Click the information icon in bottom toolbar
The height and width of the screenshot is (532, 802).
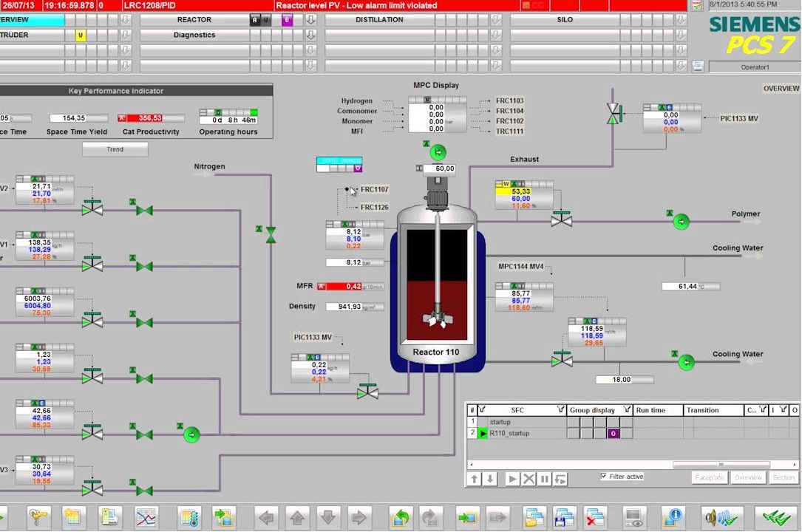(671, 517)
